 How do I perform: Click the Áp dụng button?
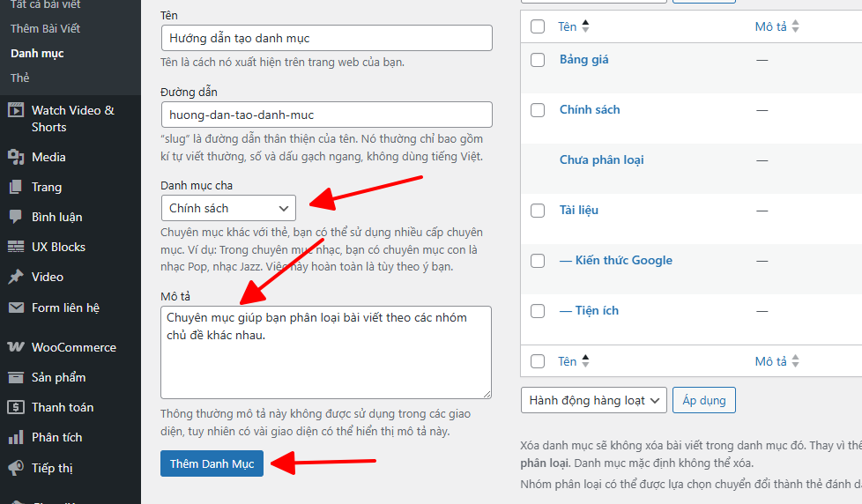(x=703, y=400)
